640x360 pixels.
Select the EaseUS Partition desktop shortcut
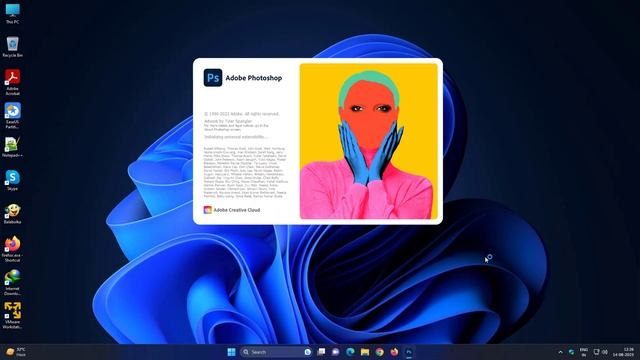[12, 116]
